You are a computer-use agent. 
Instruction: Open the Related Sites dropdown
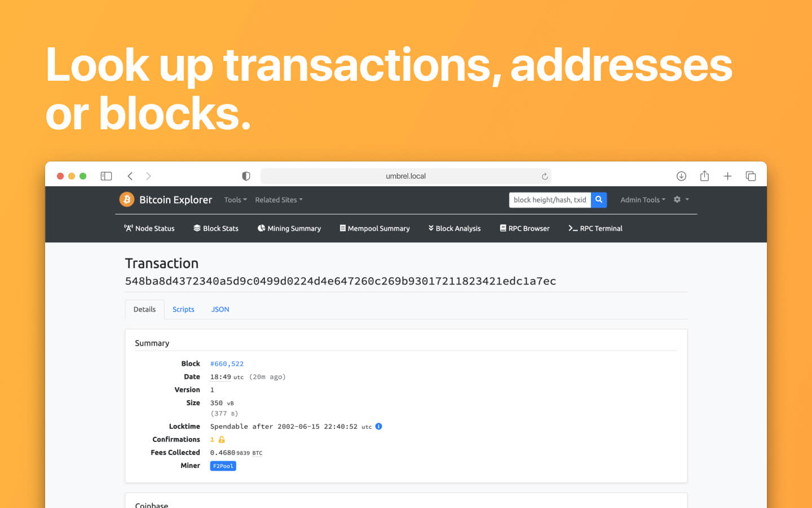(x=279, y=199)
